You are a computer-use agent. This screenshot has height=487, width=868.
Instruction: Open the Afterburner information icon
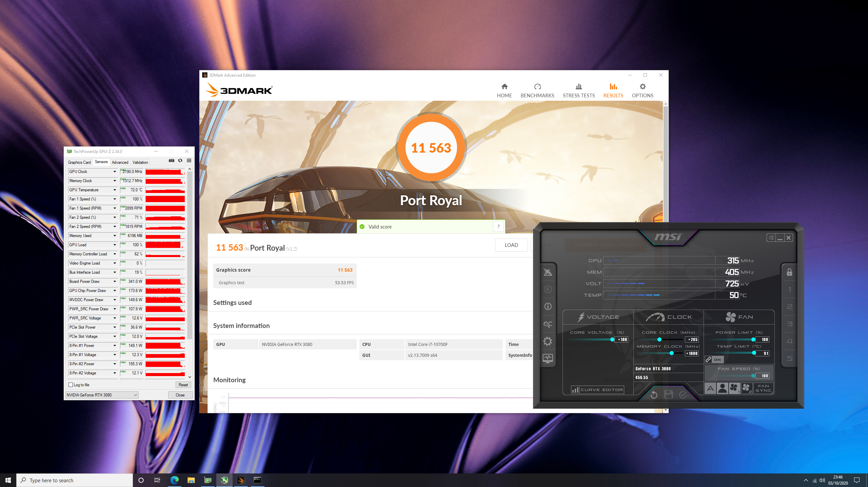coord(548,307)
